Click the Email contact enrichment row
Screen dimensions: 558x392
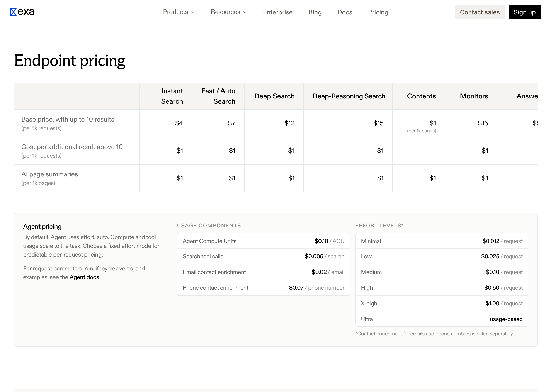[263, 272]
